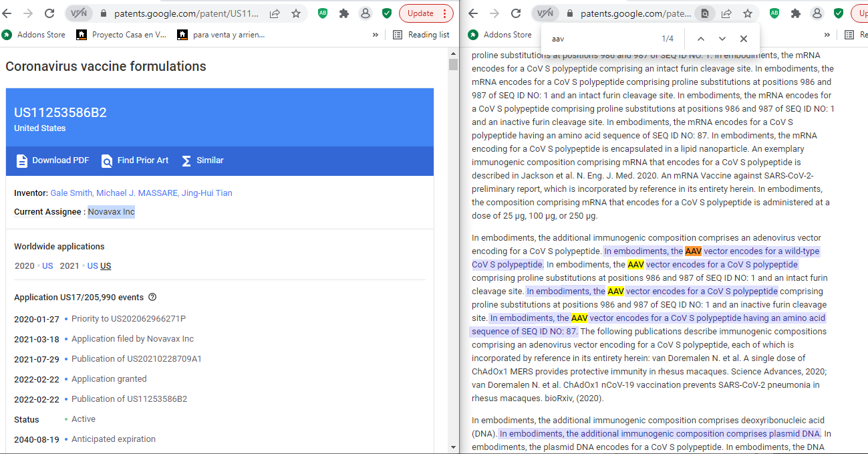Screen dimensions: 868x454
Task: Toggle VPN badge in right window
Action: coord(545,13)
